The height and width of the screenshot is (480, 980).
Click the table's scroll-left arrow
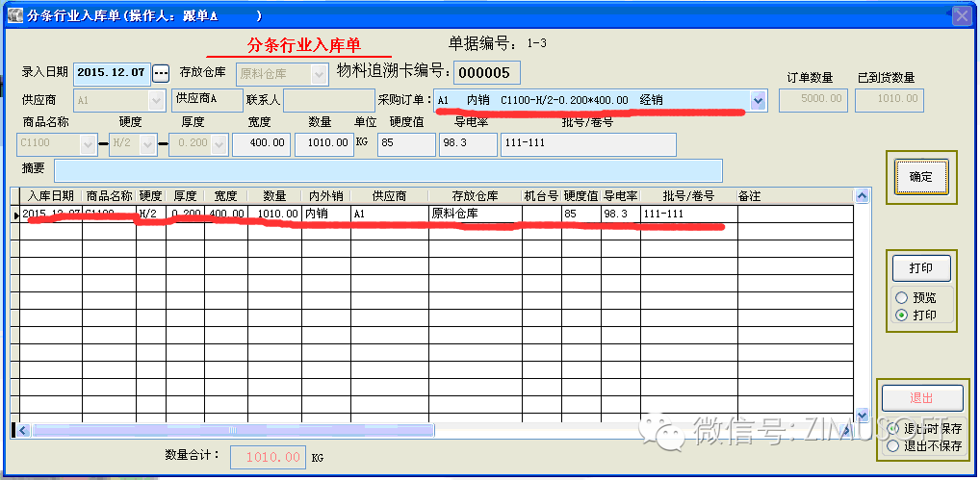pyautogui.click(x=24, y=430)
